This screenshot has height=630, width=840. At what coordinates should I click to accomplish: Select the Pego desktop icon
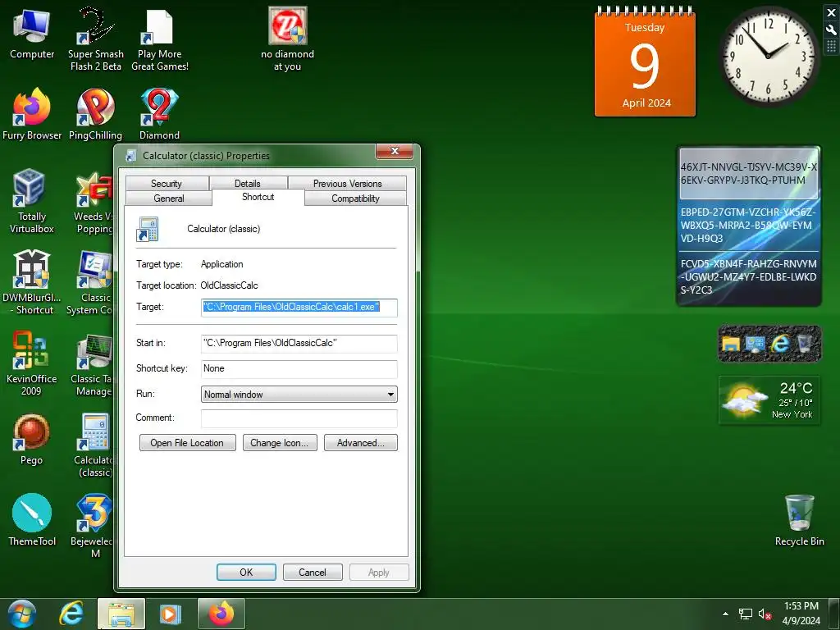[32, 440]
